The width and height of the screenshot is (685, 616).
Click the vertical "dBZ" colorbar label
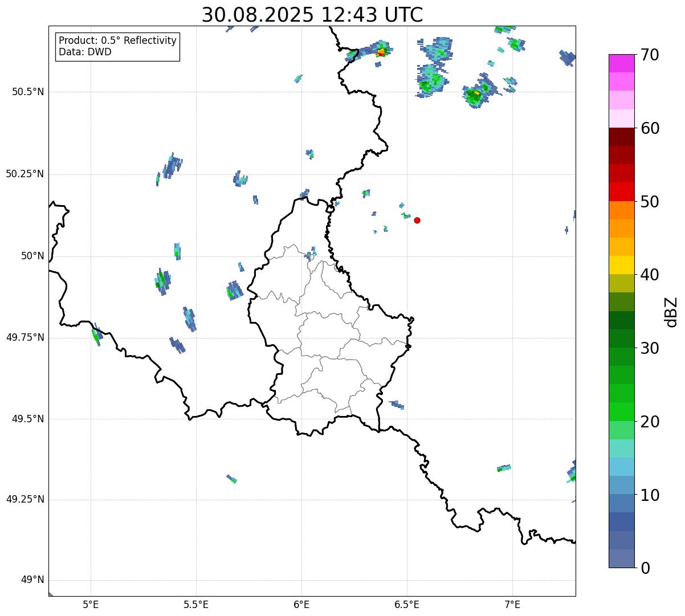pyautogui.click(x=672, y=312)
